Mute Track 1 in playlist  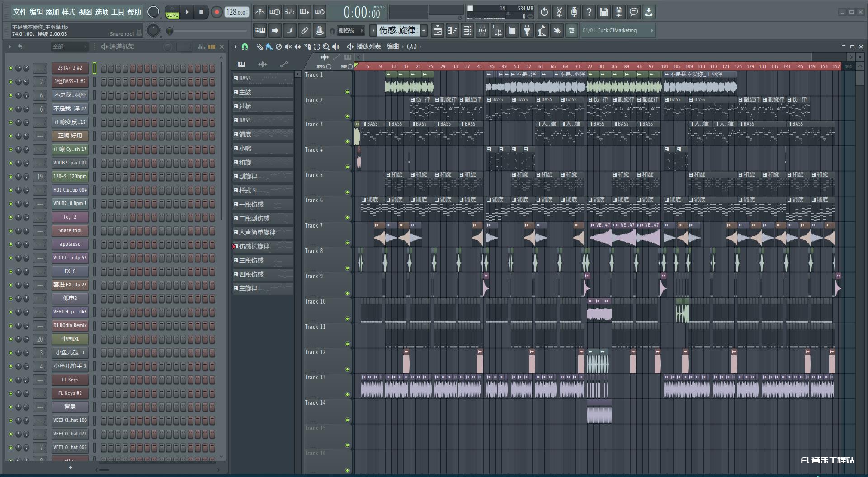pyautogui.click(x=347, y=92)
